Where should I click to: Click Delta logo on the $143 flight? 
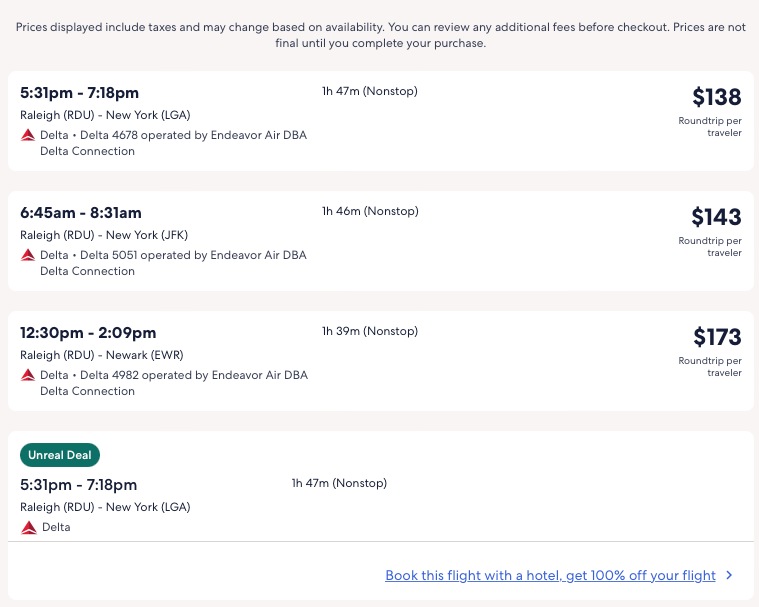click(x=28, y=255)
